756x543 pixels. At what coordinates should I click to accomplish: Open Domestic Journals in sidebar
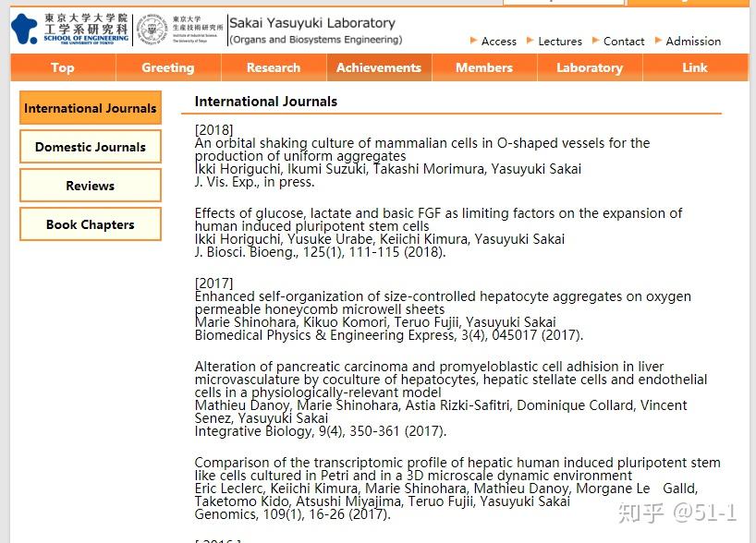(x=91, y=147)
